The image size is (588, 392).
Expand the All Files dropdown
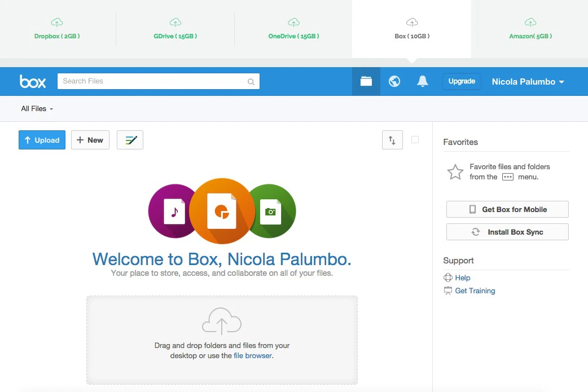pos(37,109)
